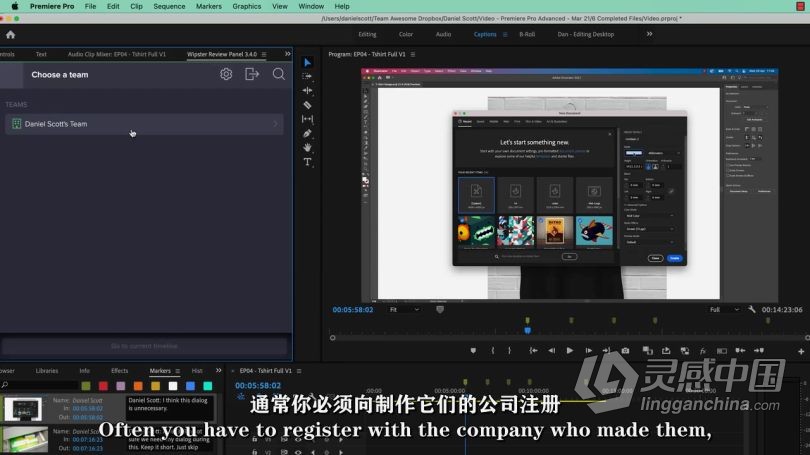Go to the Premiere Pro home screen
The image size is (810, 455).
pyautogui.click(x=10, y=35)
